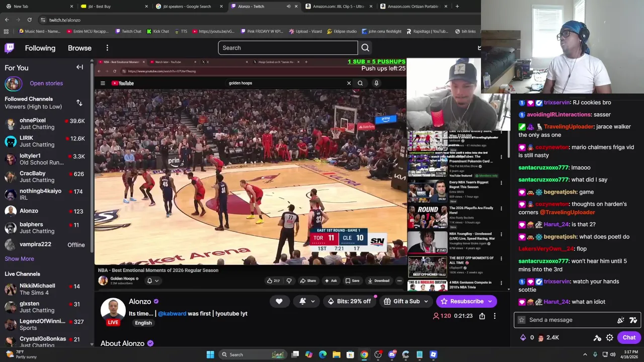Image resolution: width=644 pixels, height=362 pixels.
Task: Open the Twitch header more-options dots
Action: tap(107, 48)
